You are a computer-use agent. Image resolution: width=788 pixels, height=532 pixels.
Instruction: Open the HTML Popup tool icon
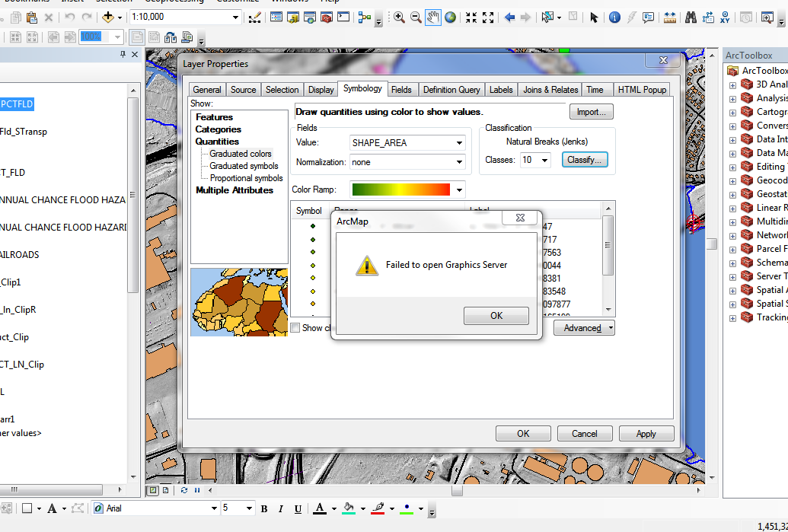648,18
